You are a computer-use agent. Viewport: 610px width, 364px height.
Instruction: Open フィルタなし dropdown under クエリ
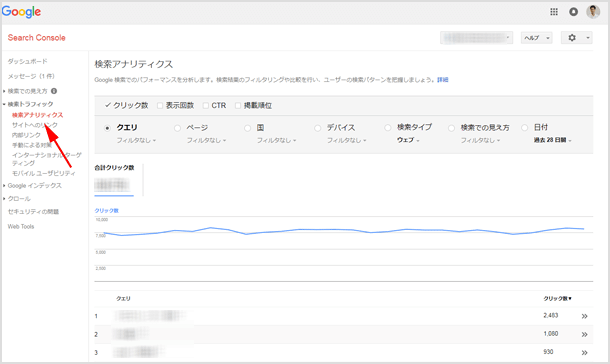(136, 140)
